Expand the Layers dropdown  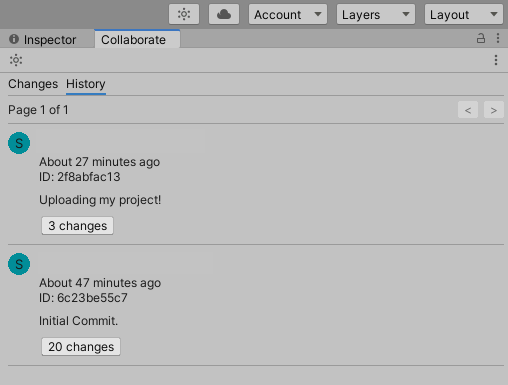[376, 14]
